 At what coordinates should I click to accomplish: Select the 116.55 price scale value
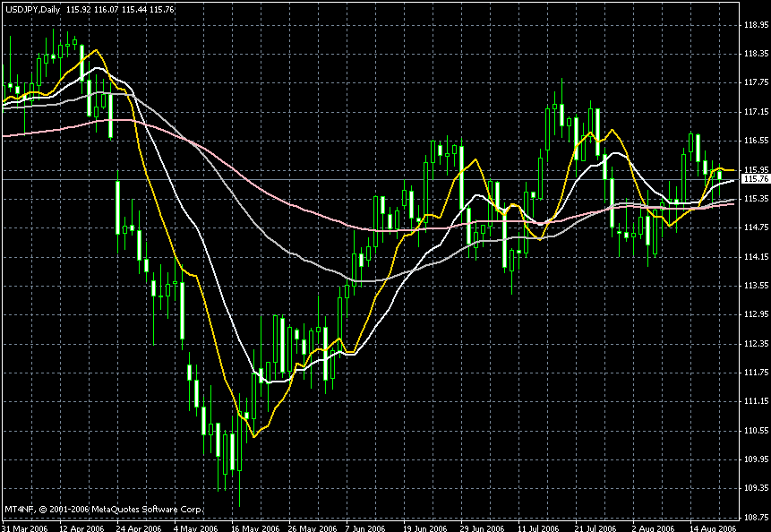(757, 141)
